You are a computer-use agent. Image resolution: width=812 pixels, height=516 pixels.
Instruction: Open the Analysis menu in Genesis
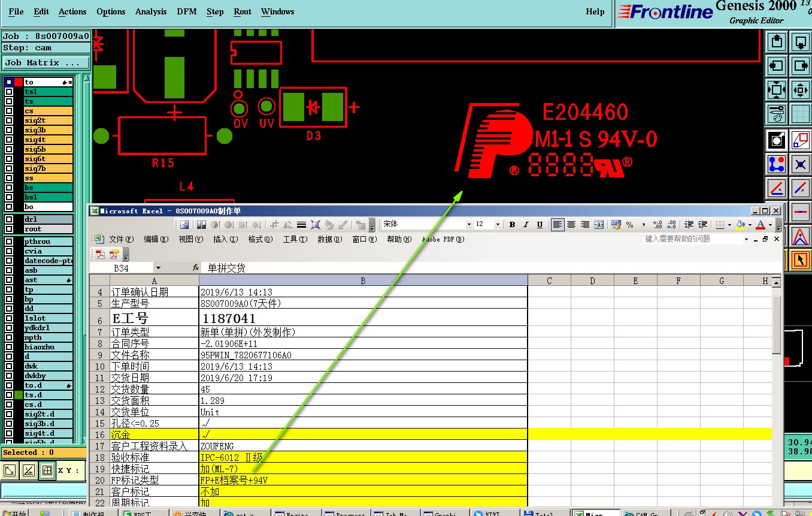pyautogui.click(x=151, y=11)
